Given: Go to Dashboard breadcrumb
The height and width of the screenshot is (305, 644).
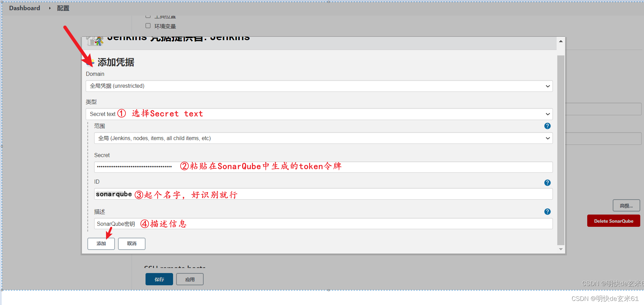Looking at the screenshot, I should pos(24,8).
